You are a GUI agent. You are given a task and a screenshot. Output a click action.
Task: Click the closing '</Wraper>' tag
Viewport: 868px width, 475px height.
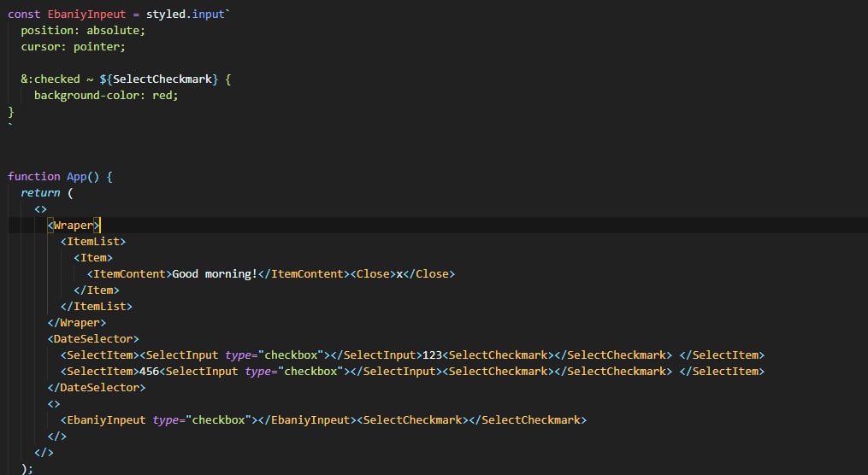coord(76,322)
